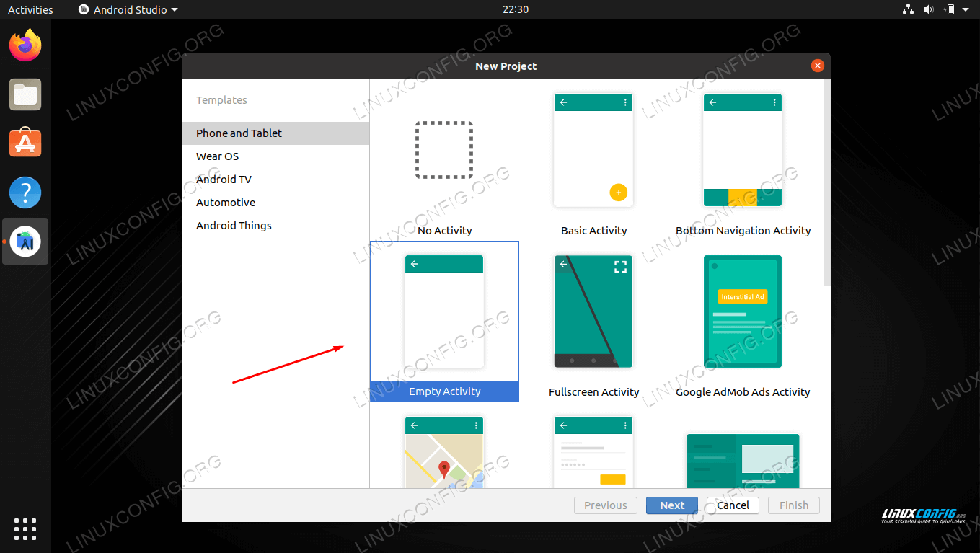Screen dimensions: 980x553
Task: Open the Help dock icon
Action: pos(25,193)
